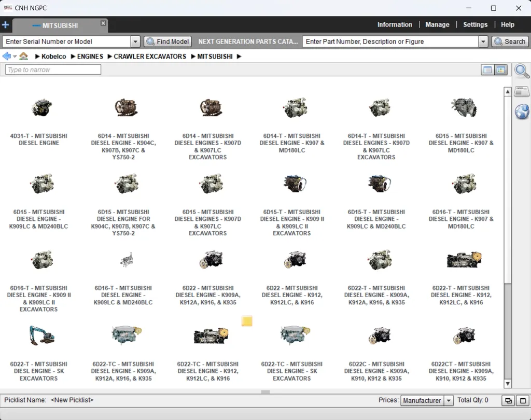Expand the serial number or model dropdown
The width and height of the screenshot is (531, 420).
point(135,41)
